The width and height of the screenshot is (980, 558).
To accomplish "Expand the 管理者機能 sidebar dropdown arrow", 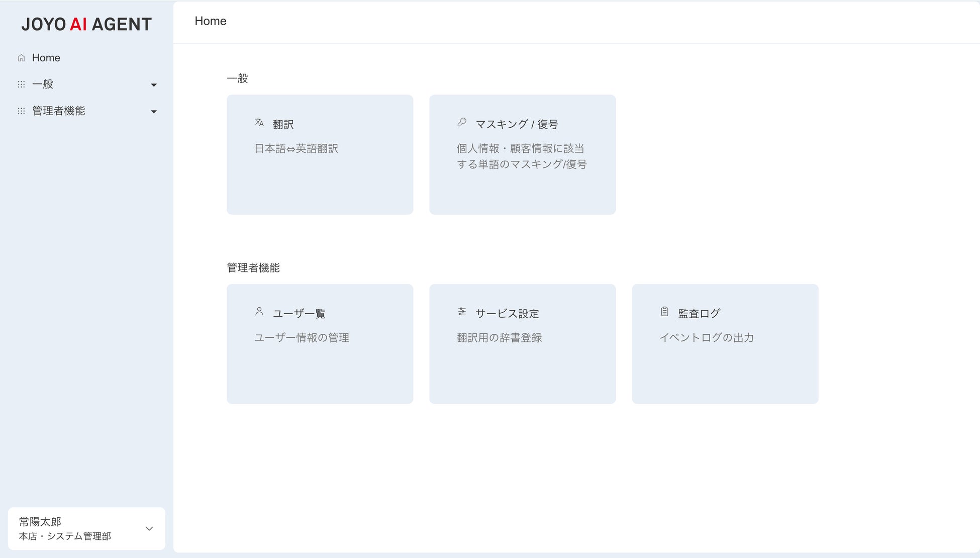I will coord(154,112).
